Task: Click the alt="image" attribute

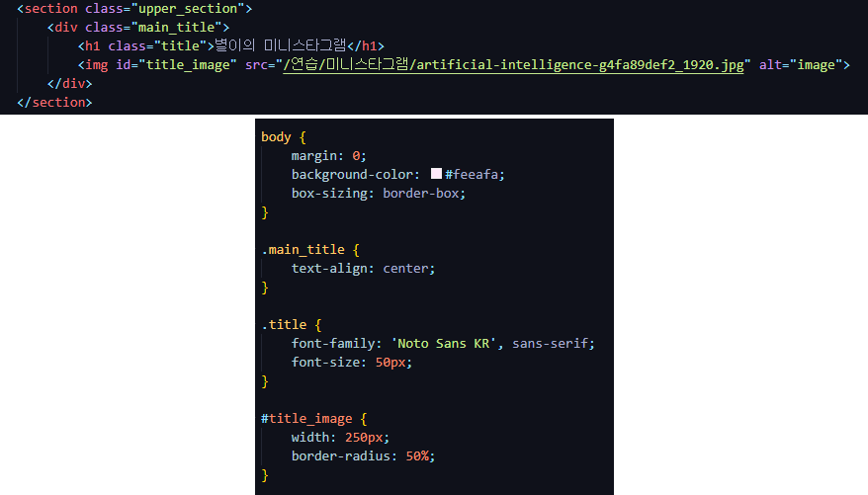Action: (x=801, y=64)
